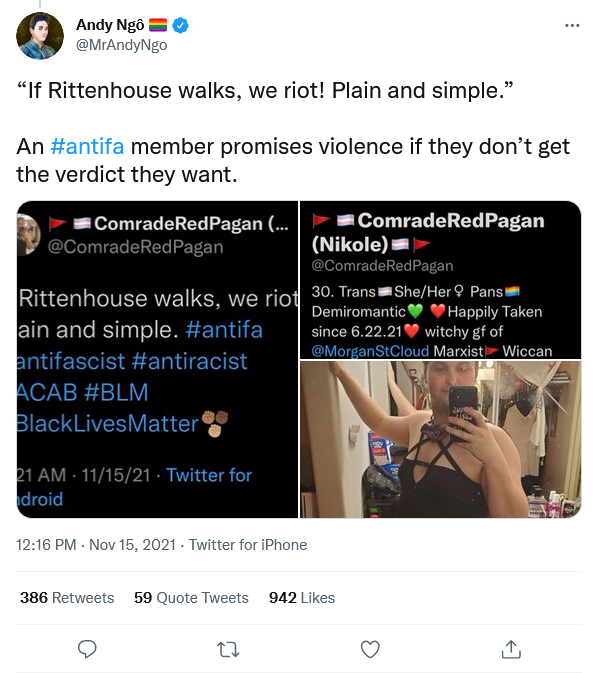This screenshot has height=673, width=598.
Task: Click the Andy Ngô display name
Action: (110, 25)
